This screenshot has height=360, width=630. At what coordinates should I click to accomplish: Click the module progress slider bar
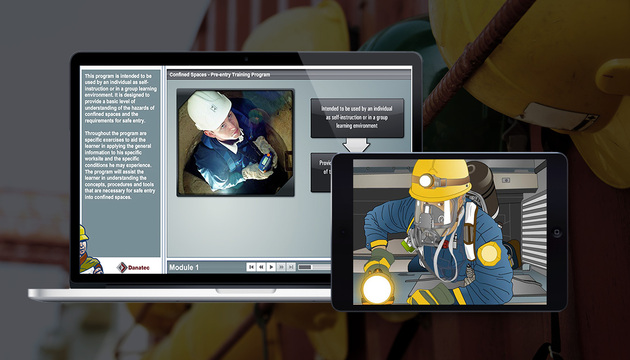click(x=315, y=267)
